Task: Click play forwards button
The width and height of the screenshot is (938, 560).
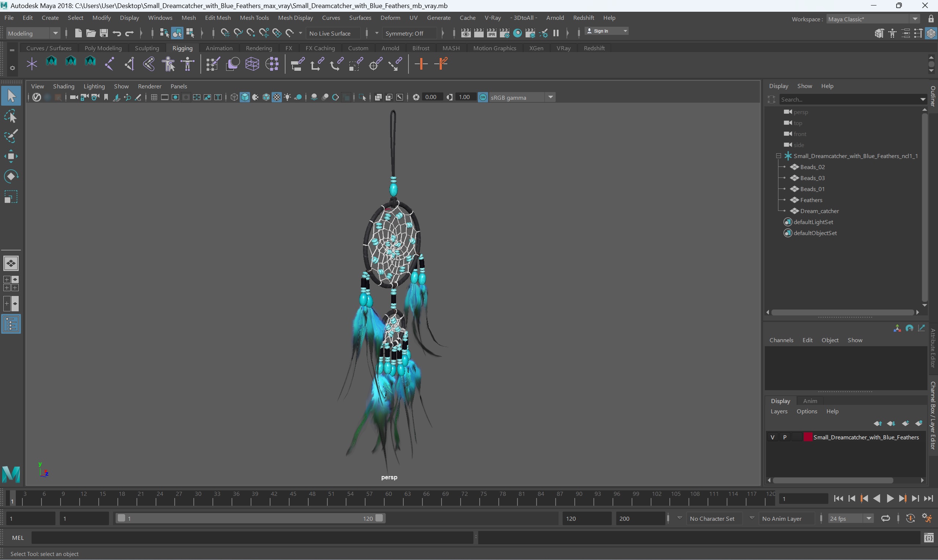Action: coord(890,498)
